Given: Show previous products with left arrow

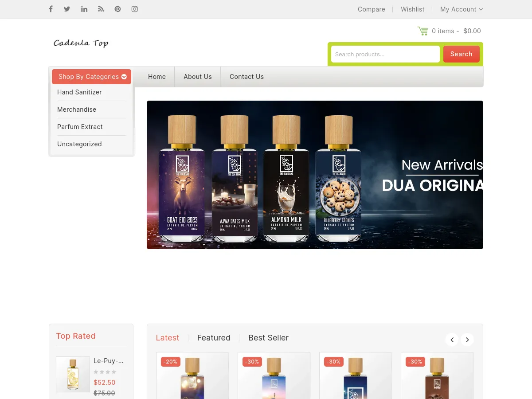Looking at the screenshot, I should click(x=452, y=340).
